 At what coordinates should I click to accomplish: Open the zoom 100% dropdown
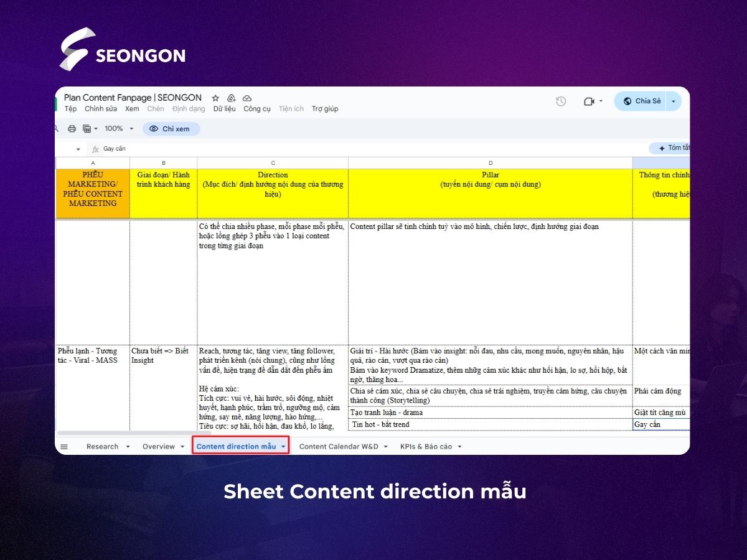[119, 129]
